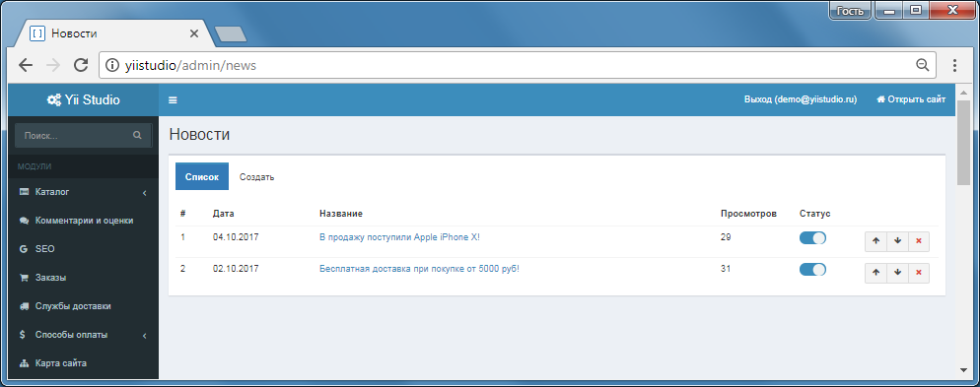Click the SEO Google icon
The height and width of the screenshot is (387, 980).
(24, 249)
